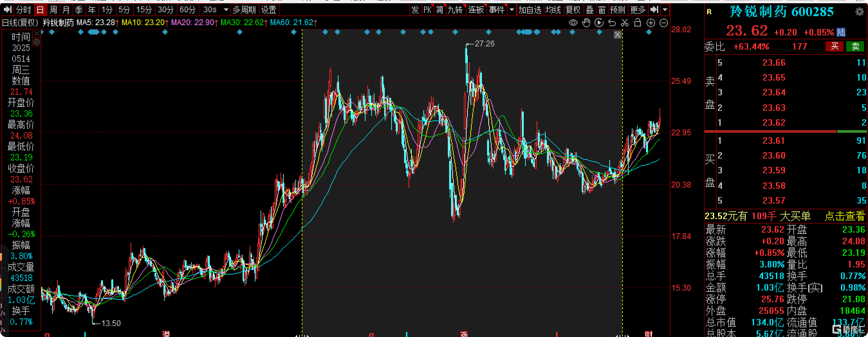Click the blue 陆 badge next to +0.85%
This screenshot has height=337, width=868.
point(841,32)
